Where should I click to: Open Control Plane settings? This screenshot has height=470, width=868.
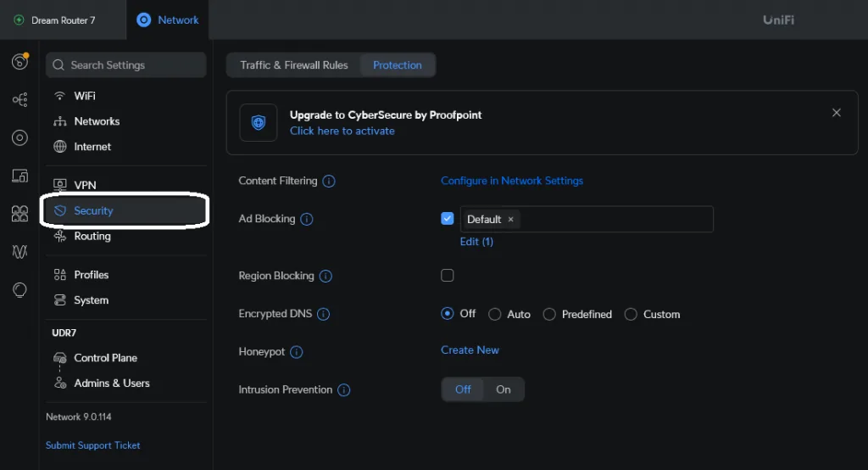tap(125, 358)
